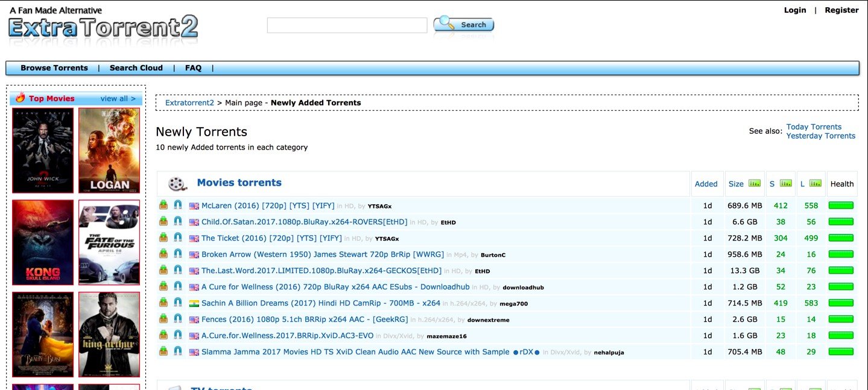Download icon for Slamma Jamma 2017
Image resolution: width=868 pixels, height=390 pixels.
(x=163, y=351)
